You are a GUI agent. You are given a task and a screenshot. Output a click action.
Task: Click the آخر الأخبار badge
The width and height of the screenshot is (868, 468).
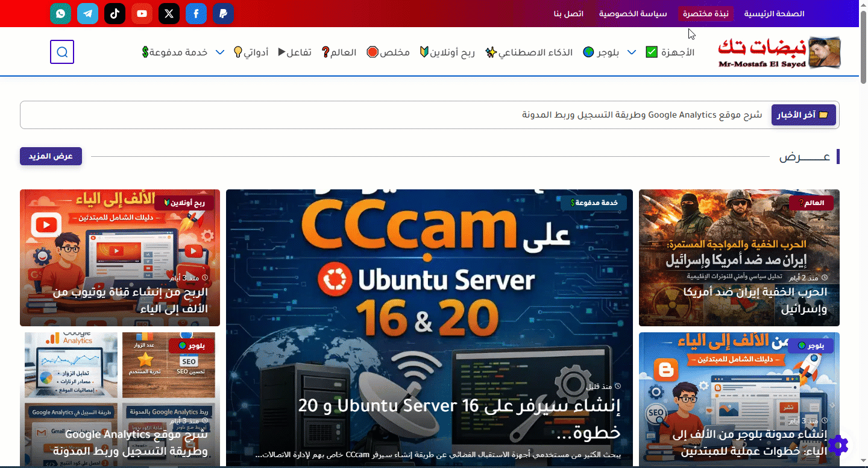(x=804, y=115)
